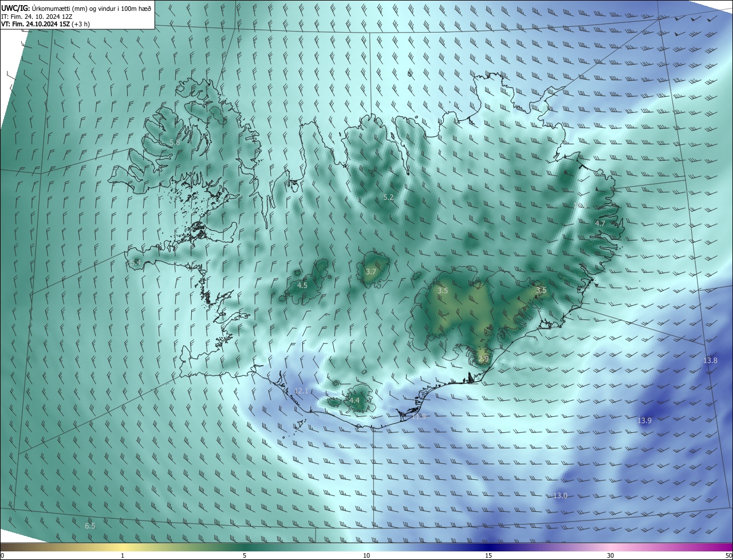
Task: Click the color scale tick label 50
Action: tap(728, 555)
